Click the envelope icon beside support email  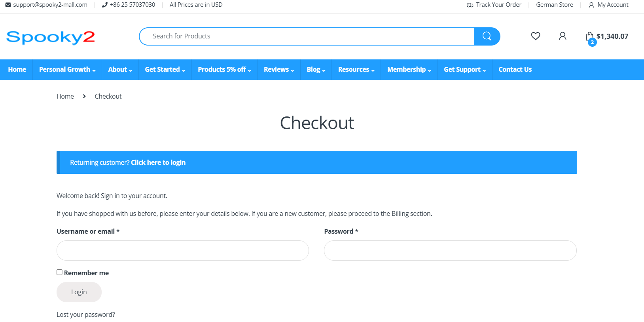(x=8, y=5)
